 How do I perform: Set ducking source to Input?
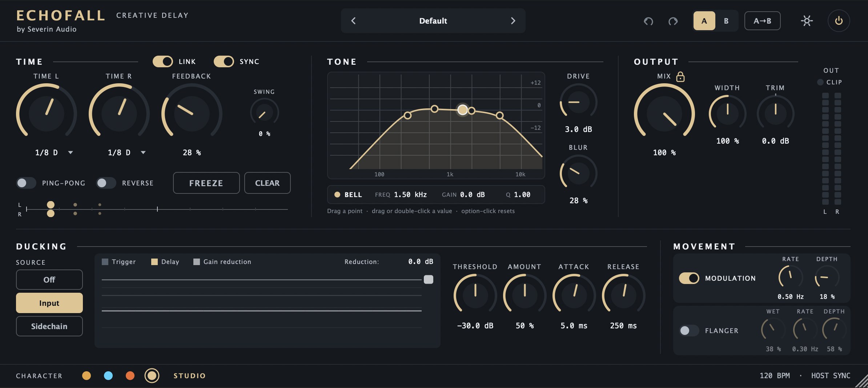[x=49, y=303]
